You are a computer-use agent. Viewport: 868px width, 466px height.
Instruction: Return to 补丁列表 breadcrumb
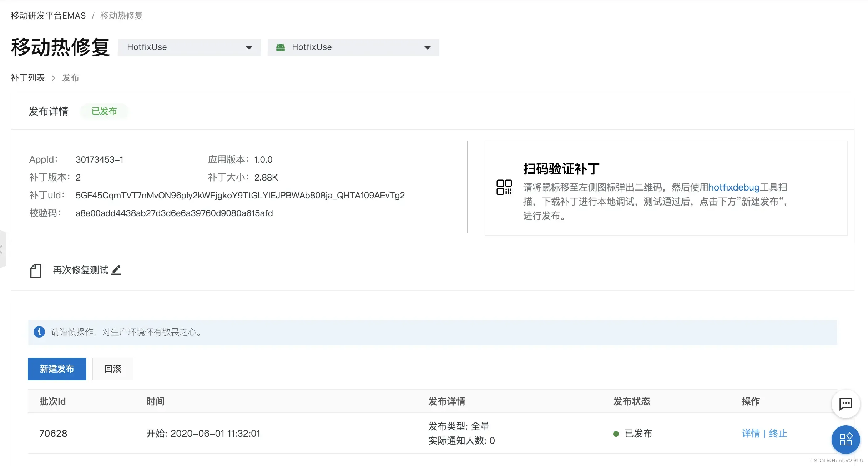(28, 77)
